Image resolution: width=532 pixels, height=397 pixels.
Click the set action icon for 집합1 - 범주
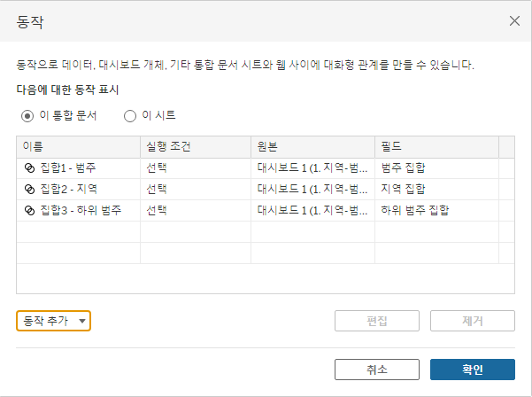30,168
